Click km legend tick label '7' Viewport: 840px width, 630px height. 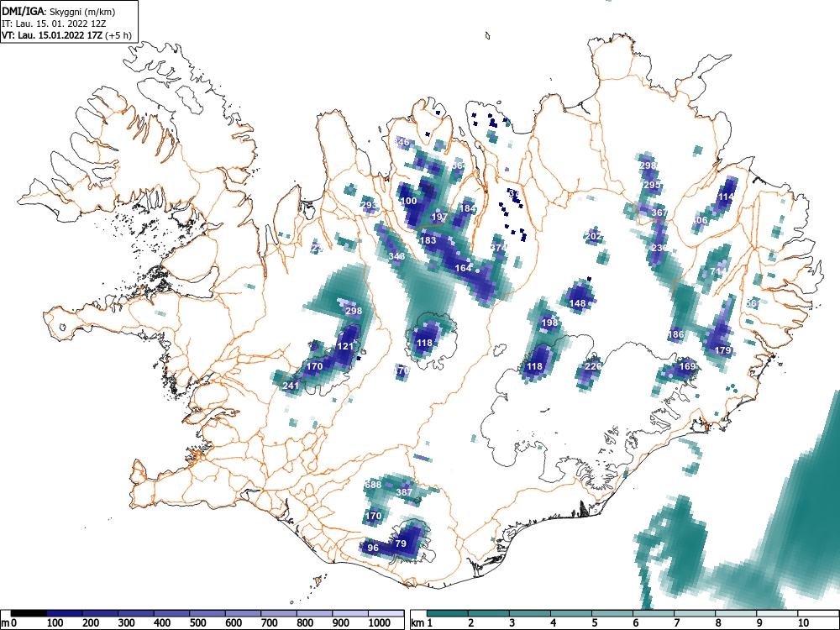(677, 623)
